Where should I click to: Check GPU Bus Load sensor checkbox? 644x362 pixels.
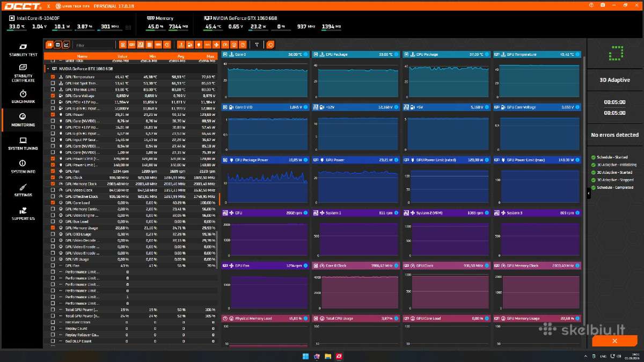pos(53,221)
